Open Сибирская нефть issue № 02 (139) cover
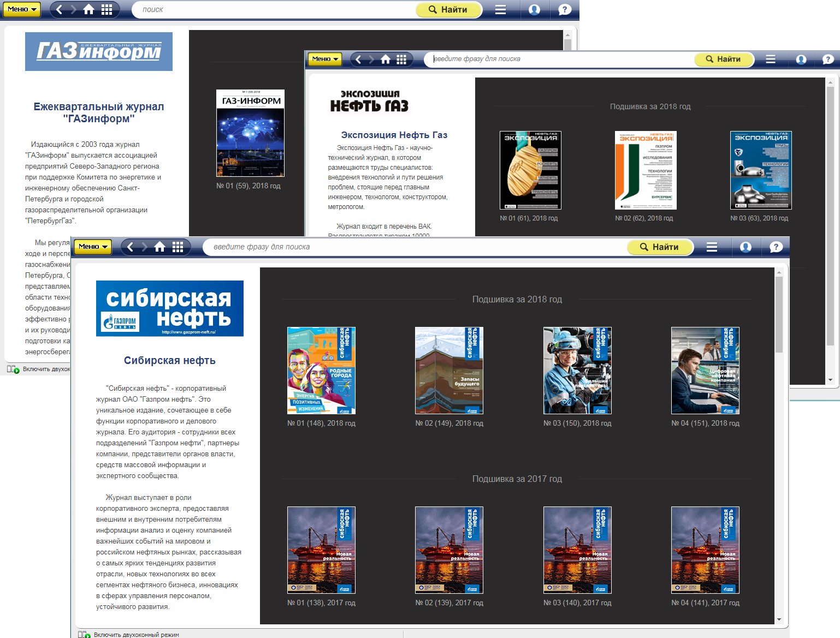This screenshot has width=840, height=638. 449,550
